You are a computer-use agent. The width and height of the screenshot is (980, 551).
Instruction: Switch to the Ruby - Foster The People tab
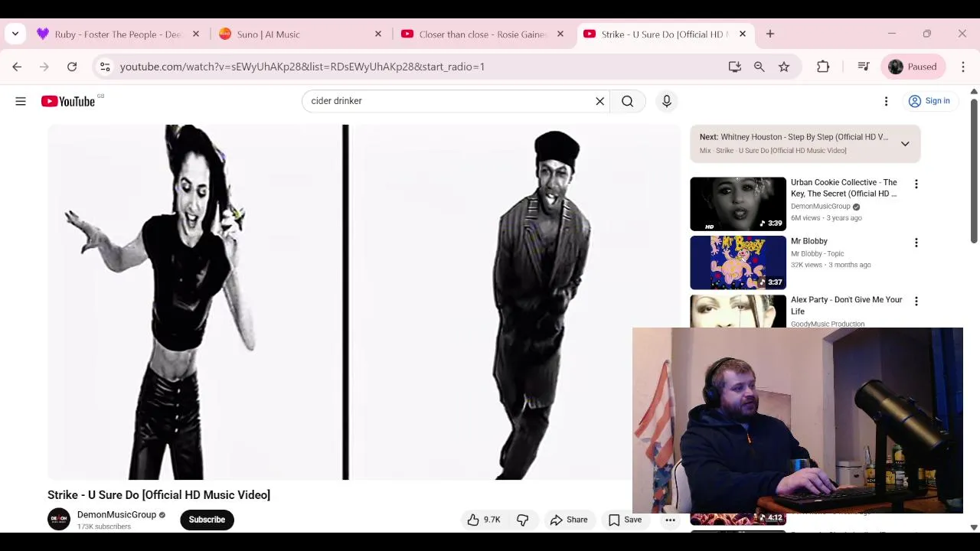(x=116, y=34)
